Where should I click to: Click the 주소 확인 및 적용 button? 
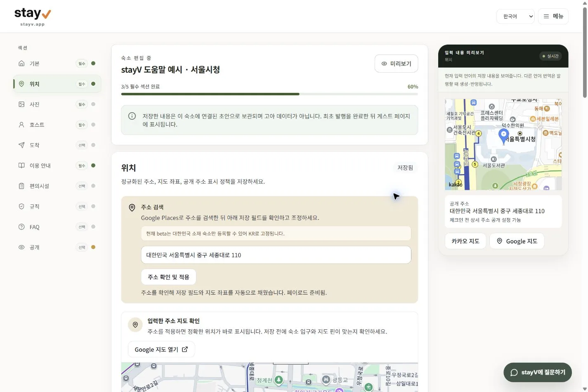pyautogui.click(x=168, y=277)
